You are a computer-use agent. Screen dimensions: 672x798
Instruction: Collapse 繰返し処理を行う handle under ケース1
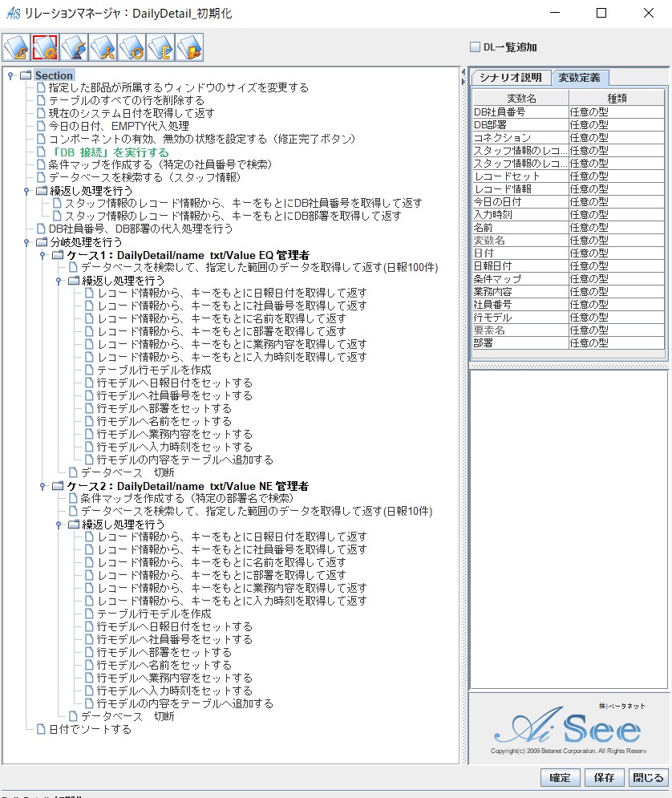(x=59, y=281)
